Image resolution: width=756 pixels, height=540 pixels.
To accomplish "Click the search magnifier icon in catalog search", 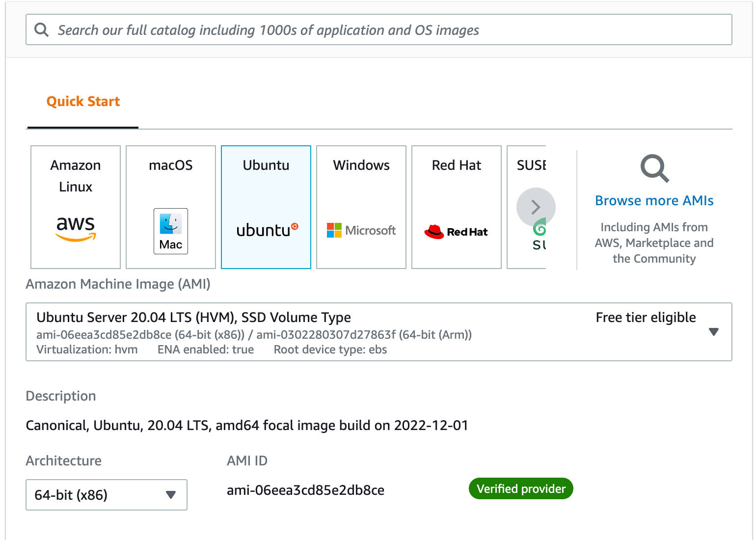I will click(42, 30).
